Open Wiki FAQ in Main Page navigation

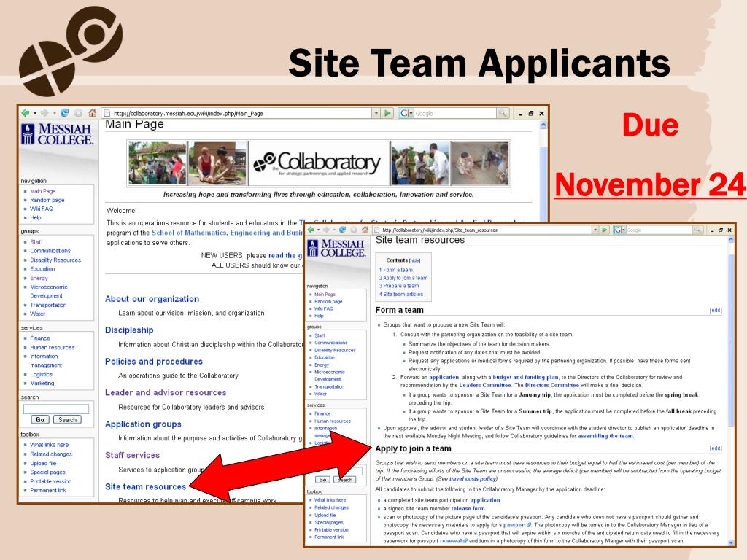(42, 209)
